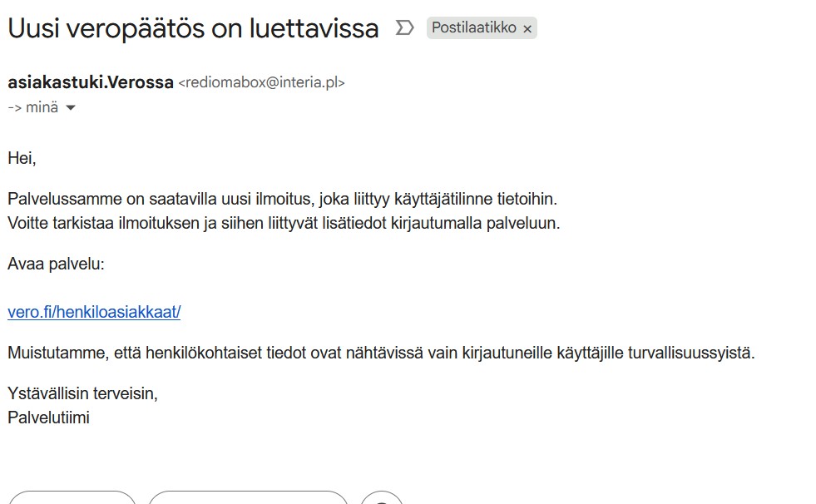816x504 pixels.
Task: Click the Postilaatikko label chip
Action: point(474,28)
